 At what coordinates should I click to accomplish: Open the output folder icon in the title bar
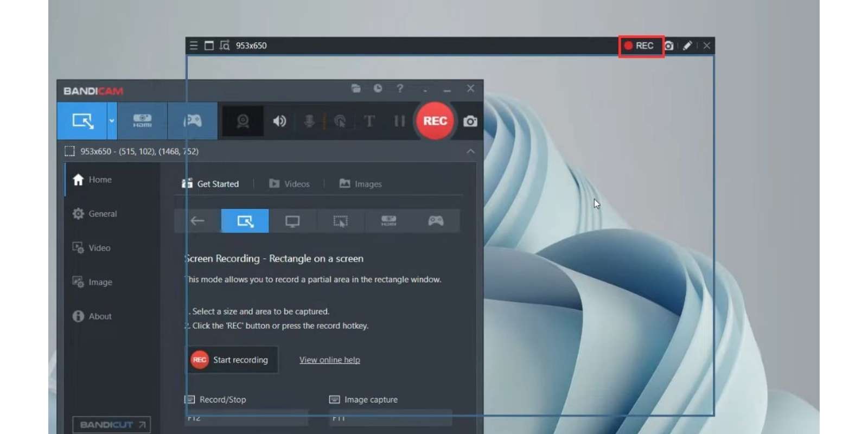pyautogui.click(x=356, y=88)
